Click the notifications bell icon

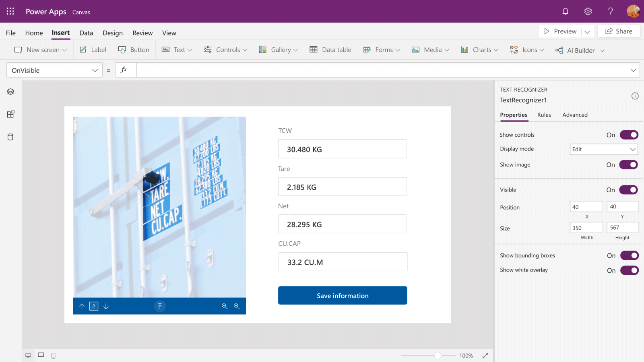tap(565, 11)
